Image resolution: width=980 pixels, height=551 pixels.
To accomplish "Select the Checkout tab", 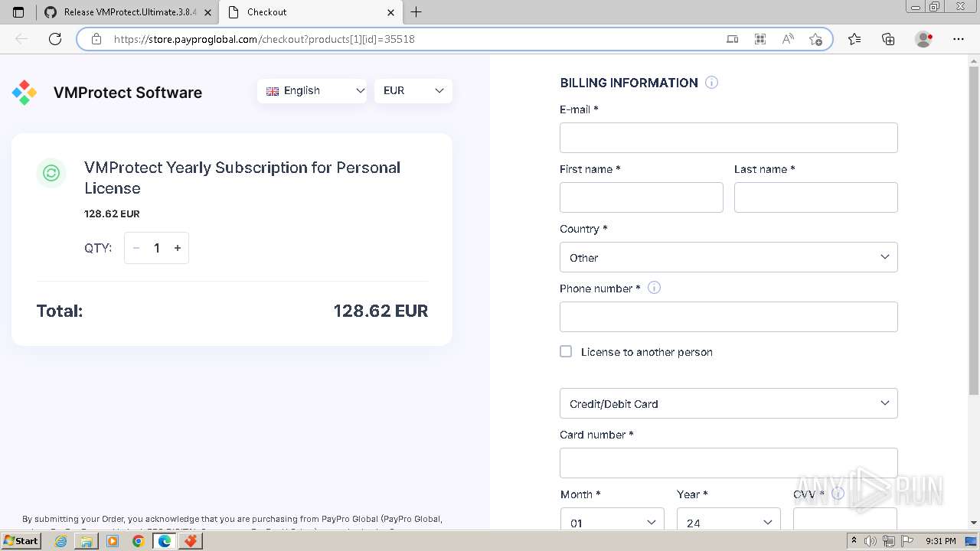I will click(310, 12).
